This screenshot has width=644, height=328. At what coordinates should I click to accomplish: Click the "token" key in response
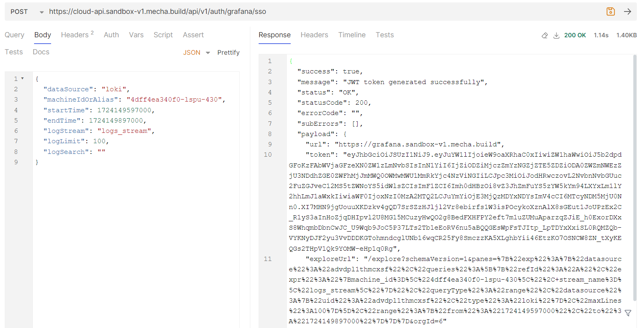click(320, 155)
